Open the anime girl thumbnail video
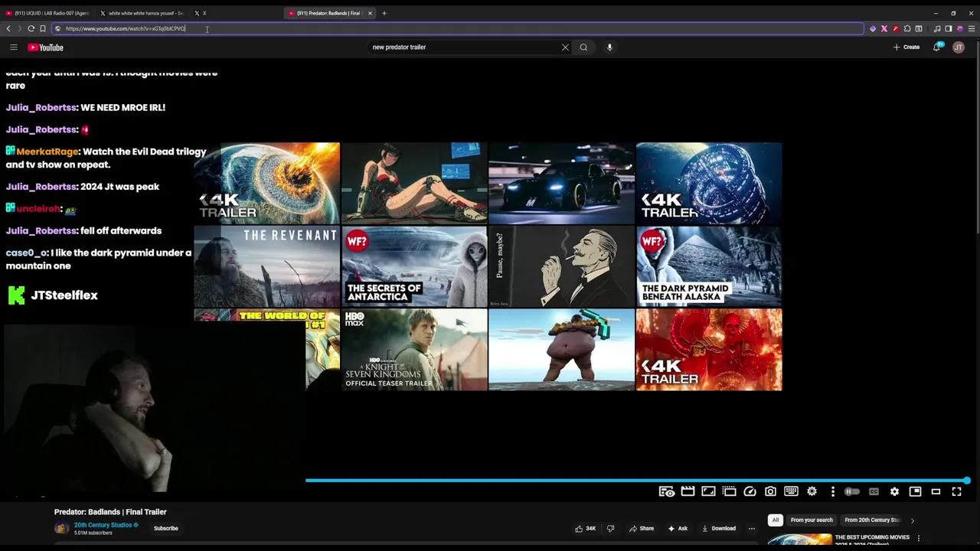Viewport: 980px width, 551px height. 414,183
